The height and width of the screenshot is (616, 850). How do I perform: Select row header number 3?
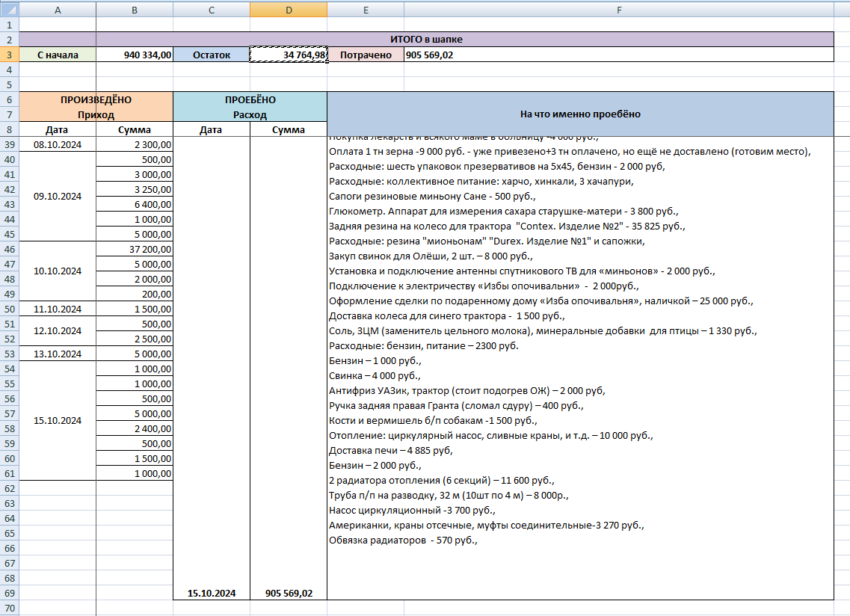coord(9,55)
